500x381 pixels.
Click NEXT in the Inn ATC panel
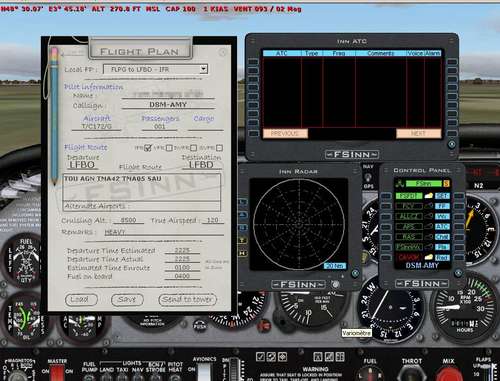(x=418, y=133)
